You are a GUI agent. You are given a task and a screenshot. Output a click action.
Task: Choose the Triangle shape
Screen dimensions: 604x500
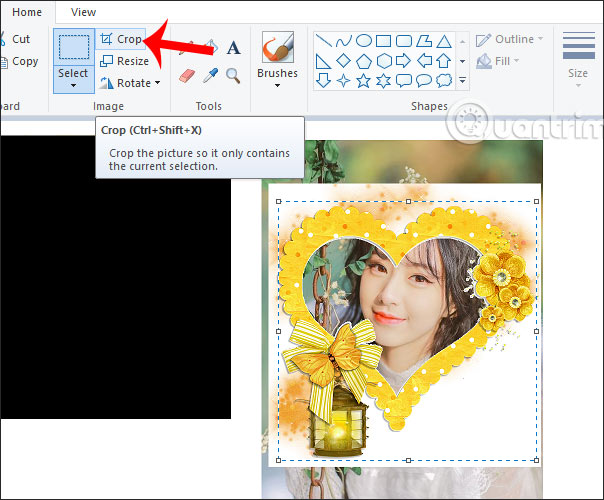click(444, 40)
